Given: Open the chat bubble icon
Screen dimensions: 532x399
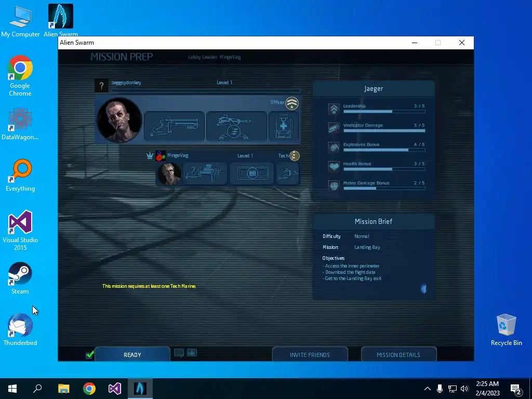Looking at the screenshot, I should point(179,353).
